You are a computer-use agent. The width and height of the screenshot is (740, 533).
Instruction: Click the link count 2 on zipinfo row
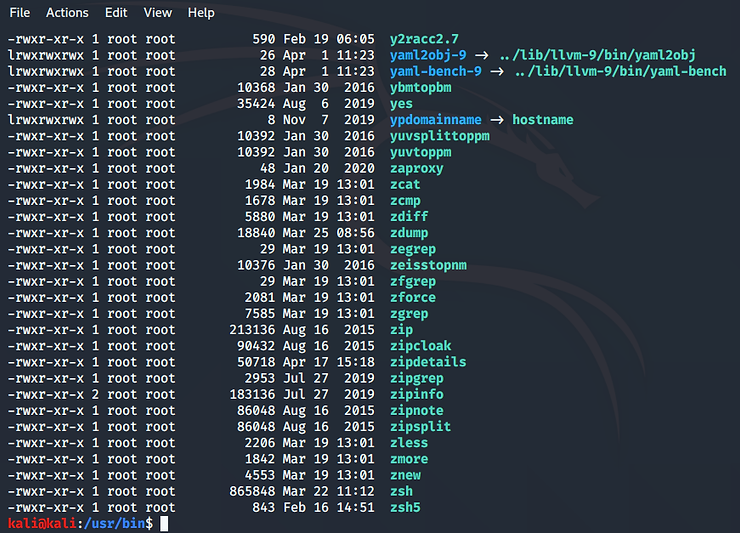click(95, 394)
